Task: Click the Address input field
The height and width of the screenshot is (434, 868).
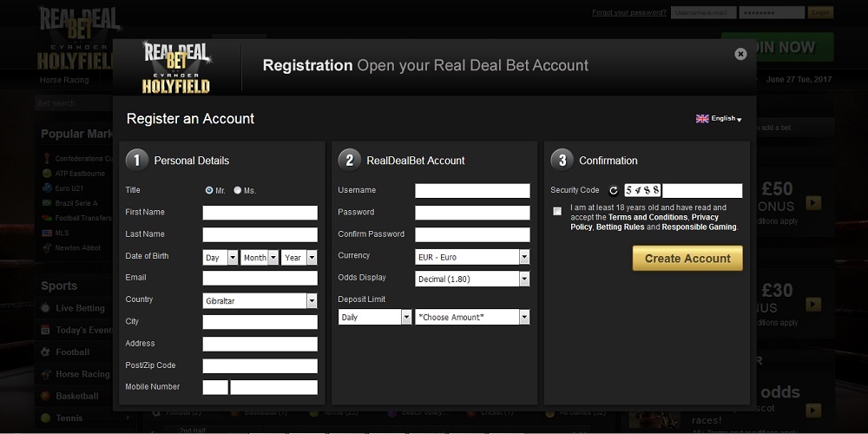Action: 260,344
